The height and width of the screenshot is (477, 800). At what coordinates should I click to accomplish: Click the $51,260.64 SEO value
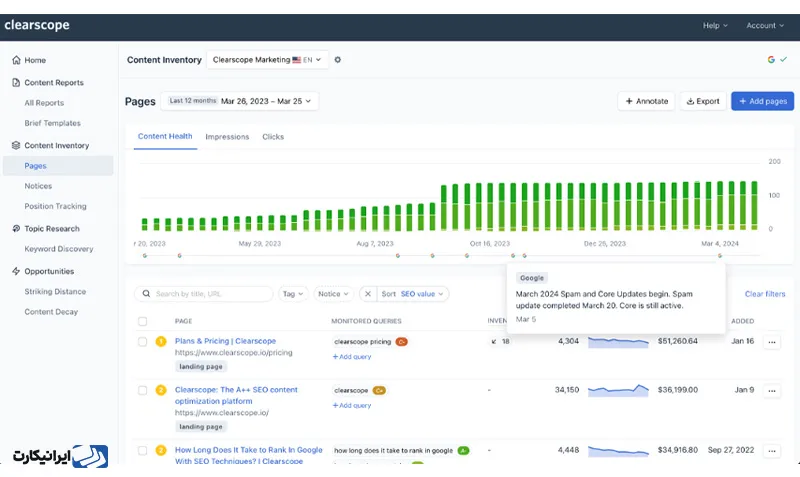click(x=677, y=341)
